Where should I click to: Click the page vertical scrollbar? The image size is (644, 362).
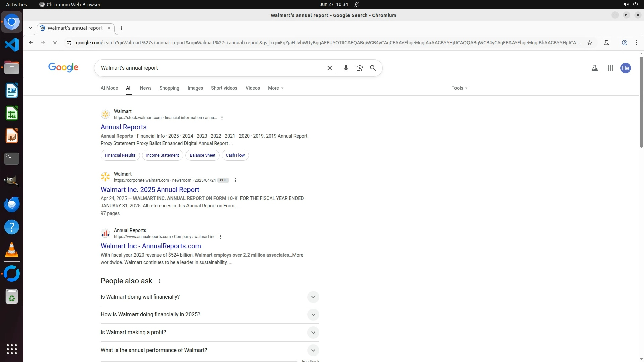[x=641, y=101]
